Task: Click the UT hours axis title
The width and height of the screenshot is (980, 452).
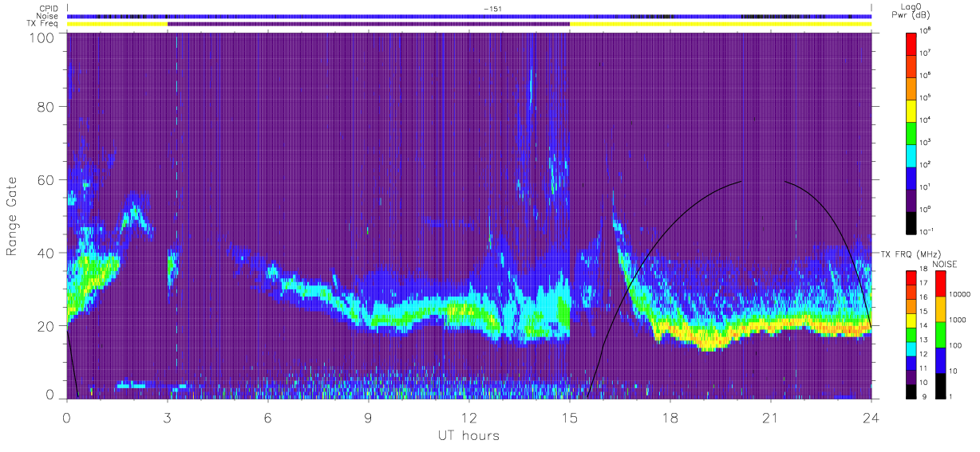Action: tap(468, 435)
